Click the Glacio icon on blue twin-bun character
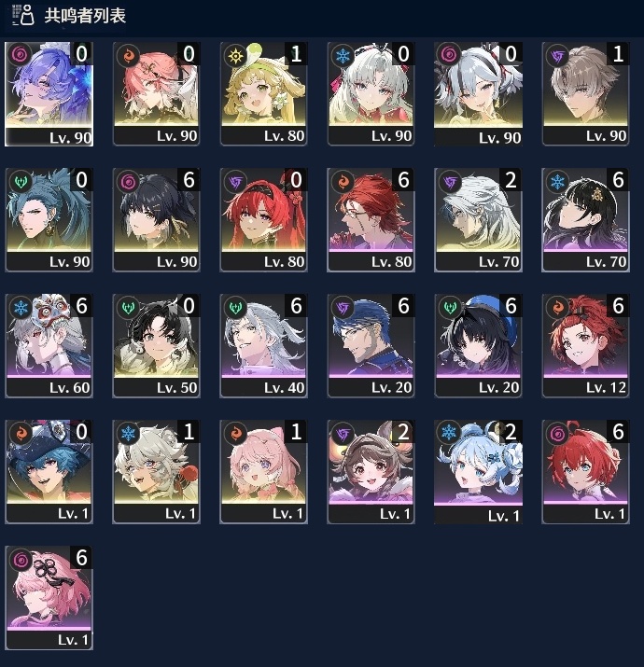The width and height of the screenshot is (644, 667). pos(449,433)
